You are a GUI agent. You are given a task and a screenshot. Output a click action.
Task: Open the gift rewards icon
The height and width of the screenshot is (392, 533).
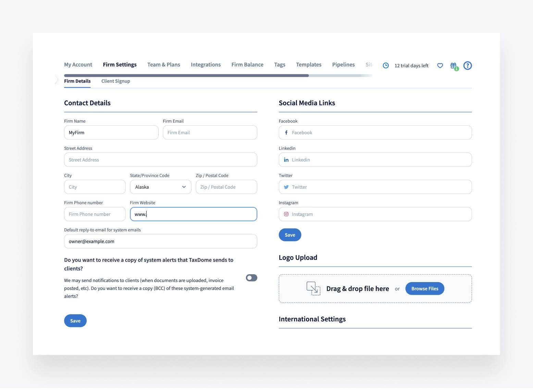pos(454,65)
